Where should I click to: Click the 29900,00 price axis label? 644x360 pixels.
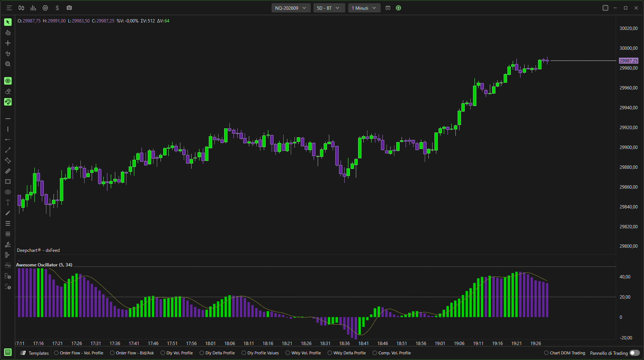629,147
